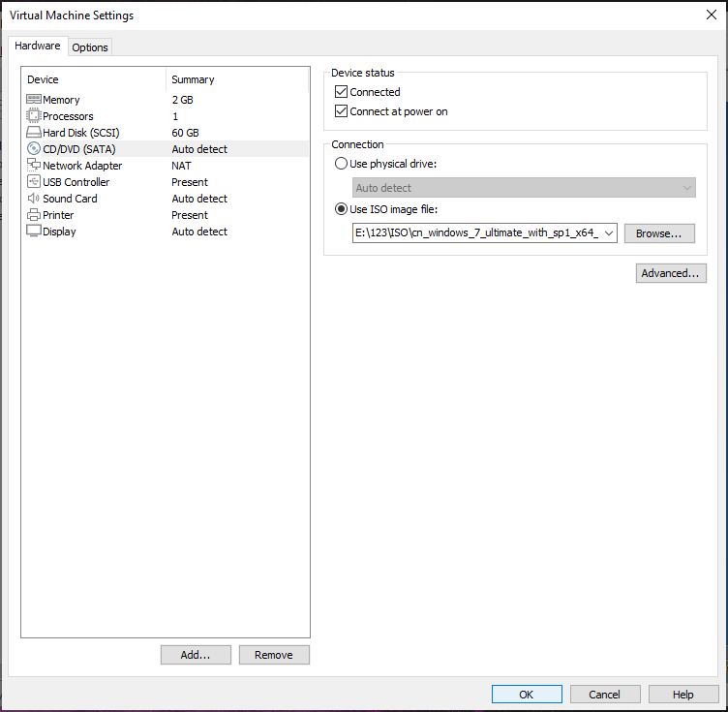Screen dimensions: 728x712
Task: Select Use ISO image file radio button
Action: (341, 209)
